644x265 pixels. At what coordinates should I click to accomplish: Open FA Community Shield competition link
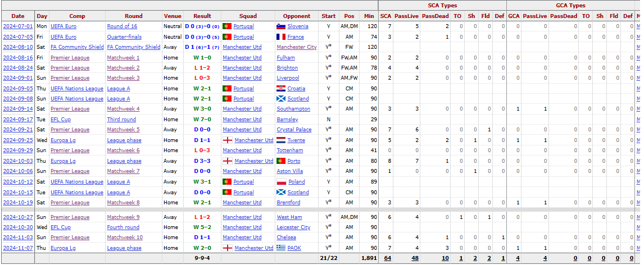click(x=77, y=47)
